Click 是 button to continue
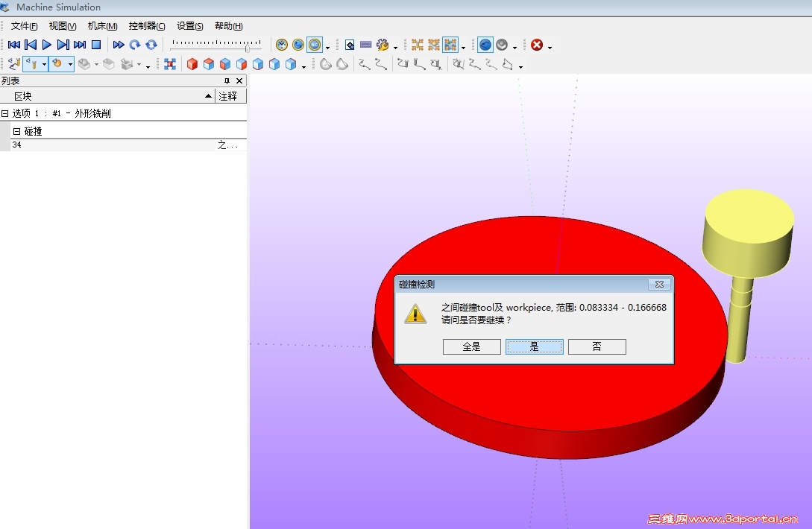The width and height of the screenshot is (812, 529). coord(535,346)
